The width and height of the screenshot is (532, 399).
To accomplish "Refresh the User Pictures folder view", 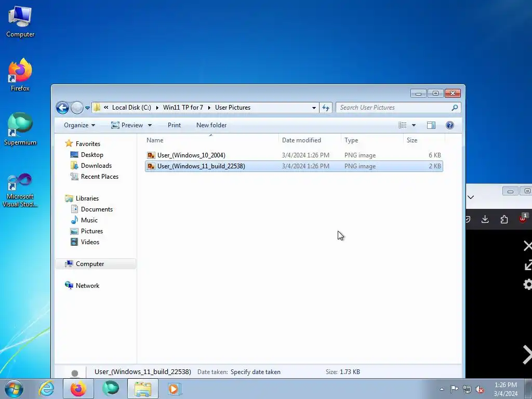I will [326, 108].
